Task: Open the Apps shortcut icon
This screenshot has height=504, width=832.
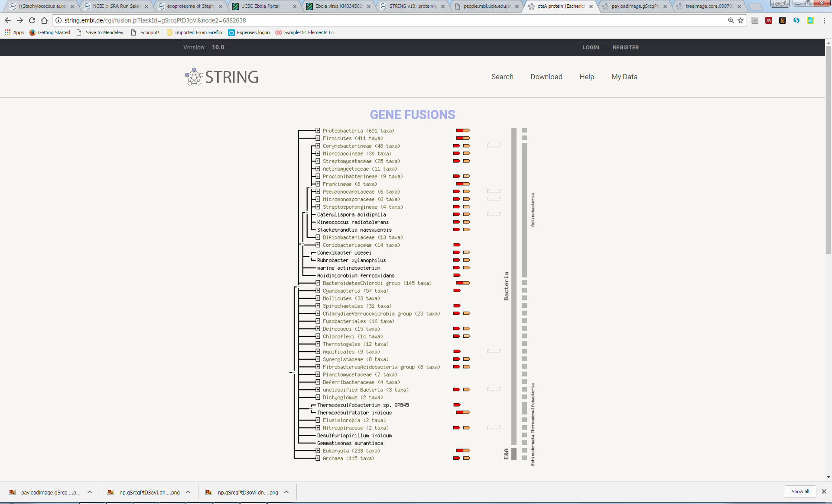Action: (x=7, y=32)
